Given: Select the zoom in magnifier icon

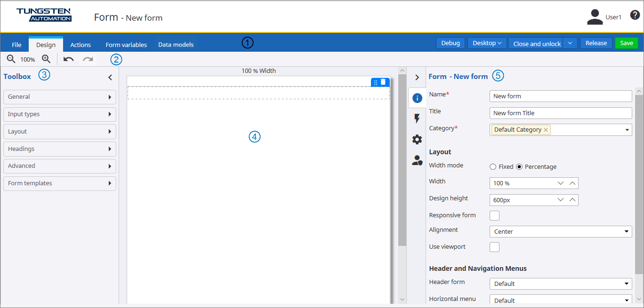Looking at the screenshot, I should pos(46,59).
